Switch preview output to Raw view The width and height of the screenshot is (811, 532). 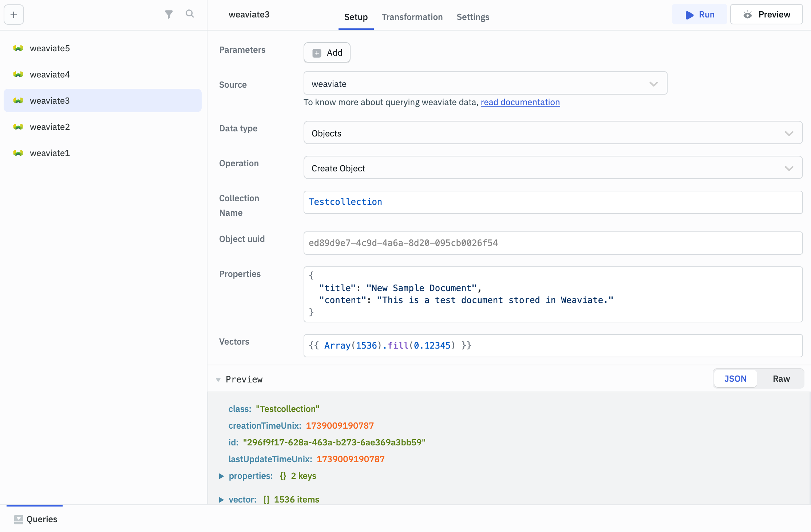tap(781, 378)
